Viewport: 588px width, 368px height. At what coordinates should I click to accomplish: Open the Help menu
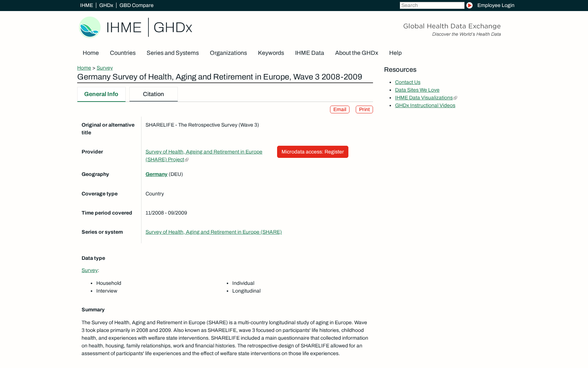point(395,53)
